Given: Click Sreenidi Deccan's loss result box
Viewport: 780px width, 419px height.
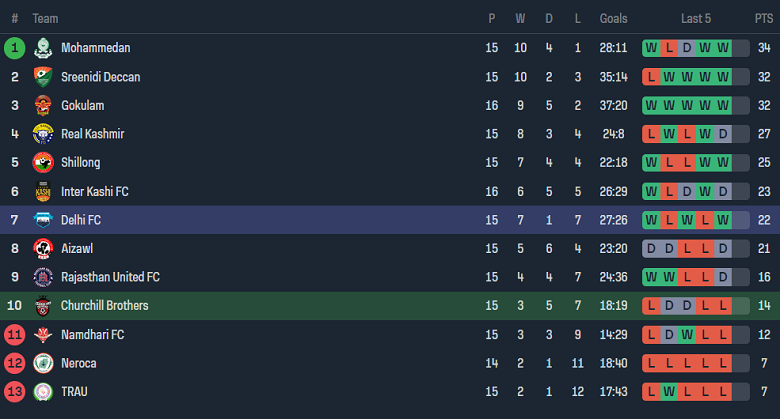Looking at the screenshot, I should tap(652, 77).
